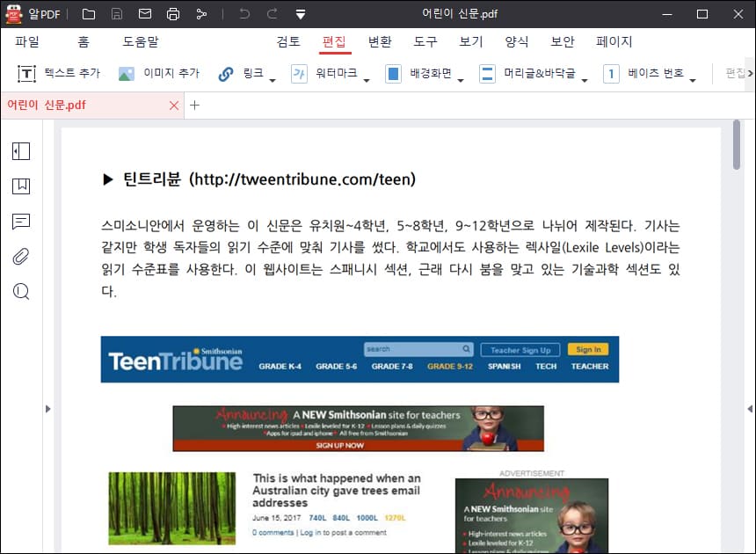The height and width of the screenshot is (554, 756).
Task: Open the attachments panel in the sidebar
Action: pos(20,257)
